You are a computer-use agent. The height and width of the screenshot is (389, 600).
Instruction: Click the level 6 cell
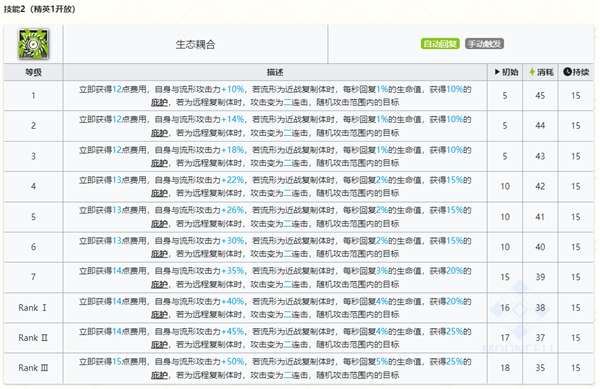pyautogui.click(x=33, y=247)
